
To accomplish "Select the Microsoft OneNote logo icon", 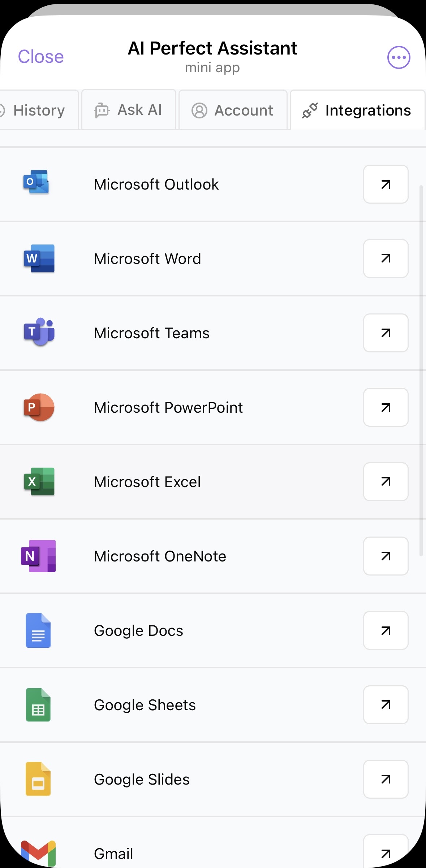I will point(38,556).
